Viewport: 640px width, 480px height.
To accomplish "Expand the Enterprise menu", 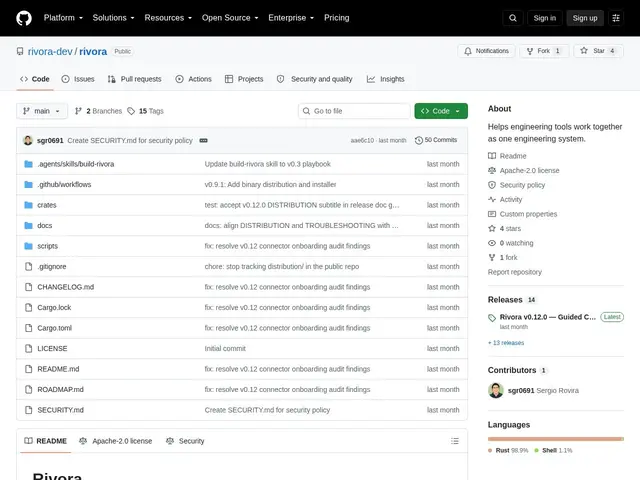I will coord(291,18).
